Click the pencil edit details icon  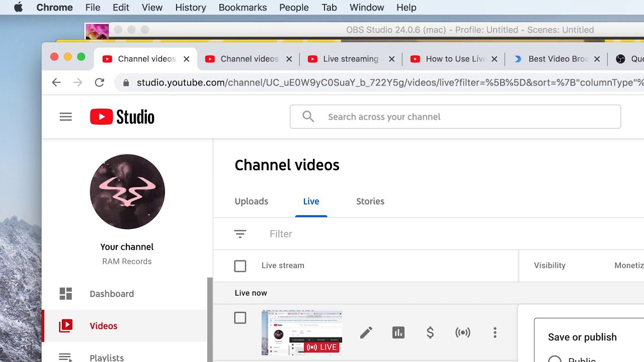[x=366, y=332]
